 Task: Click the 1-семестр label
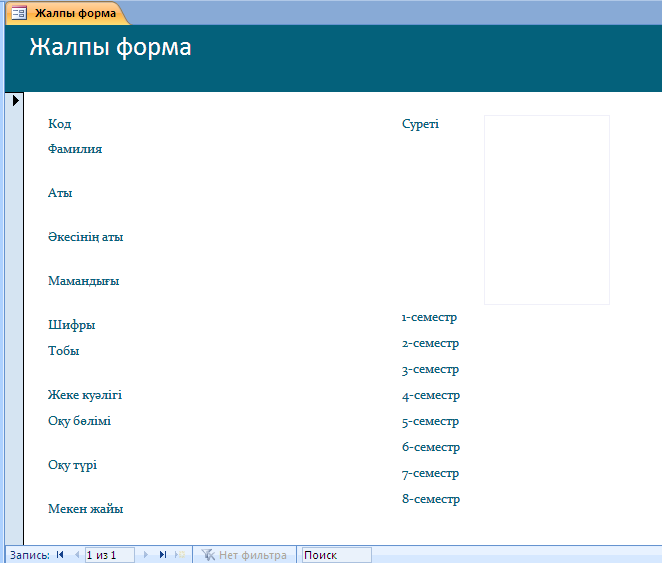coord(429,317)
